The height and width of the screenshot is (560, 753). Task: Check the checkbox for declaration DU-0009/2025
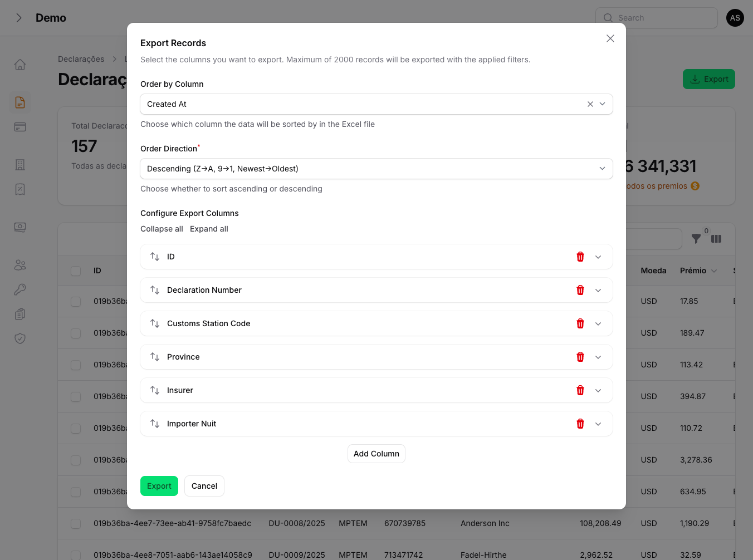tap(76, 555)
